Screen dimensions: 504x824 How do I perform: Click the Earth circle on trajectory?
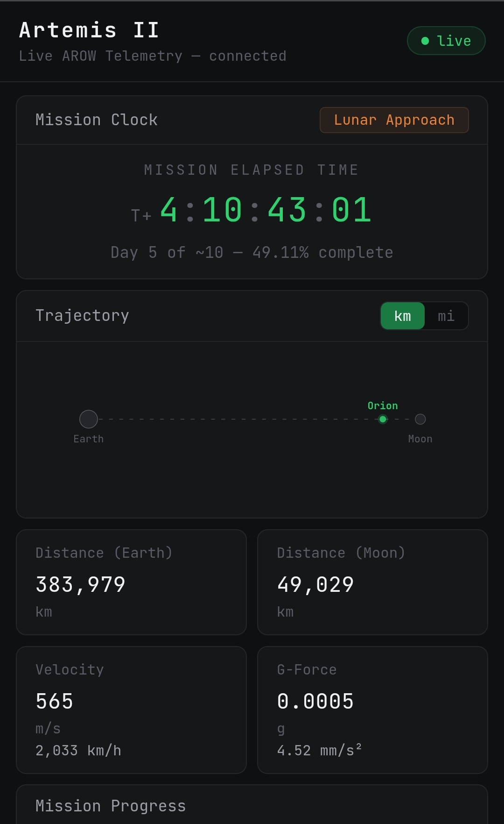coord(89,419)
